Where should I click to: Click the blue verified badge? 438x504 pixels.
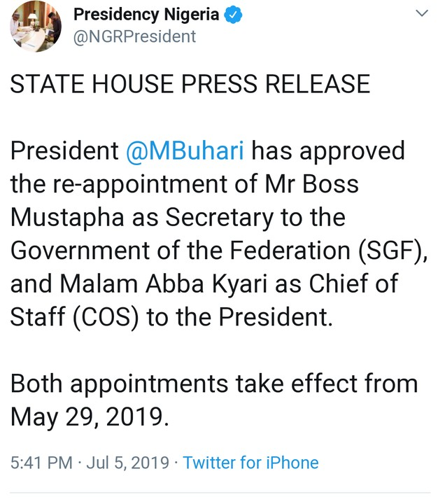coord(234,15)
